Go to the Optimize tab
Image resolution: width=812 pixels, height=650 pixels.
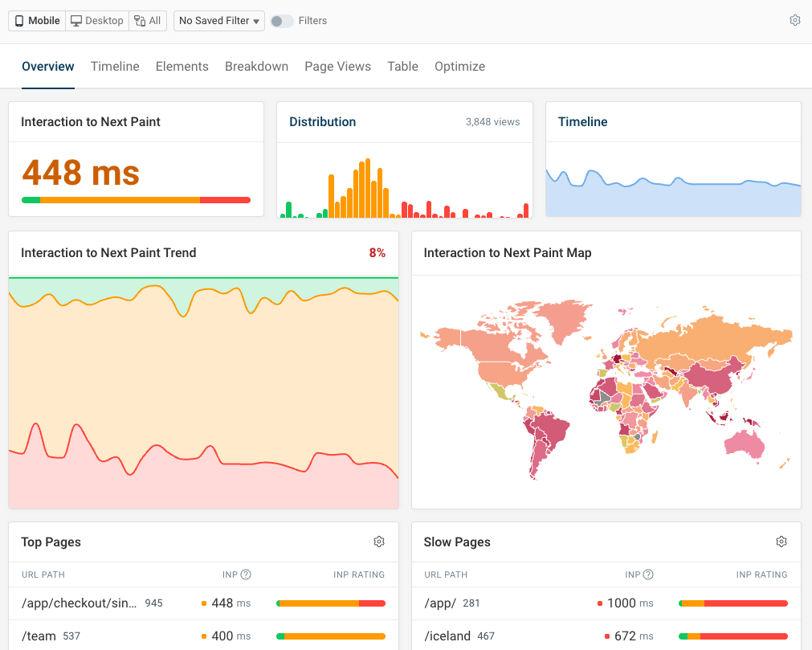tap(459, 67)
